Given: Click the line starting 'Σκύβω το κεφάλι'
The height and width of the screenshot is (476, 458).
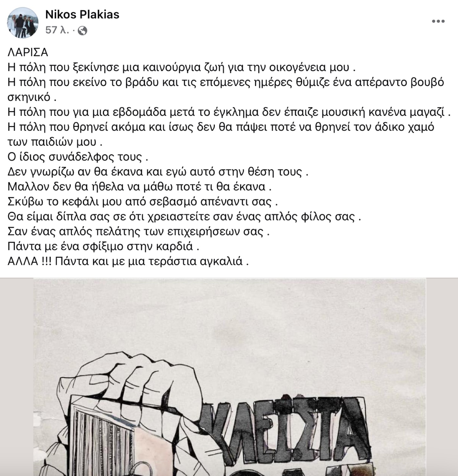Looking at the screenshot, I should tap(143, 202).
